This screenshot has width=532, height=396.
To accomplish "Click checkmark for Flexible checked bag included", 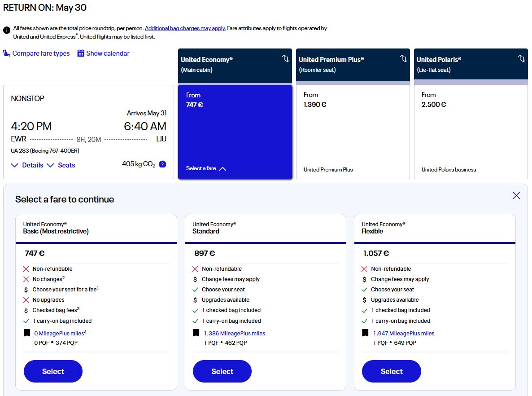I will click(364, 310).
